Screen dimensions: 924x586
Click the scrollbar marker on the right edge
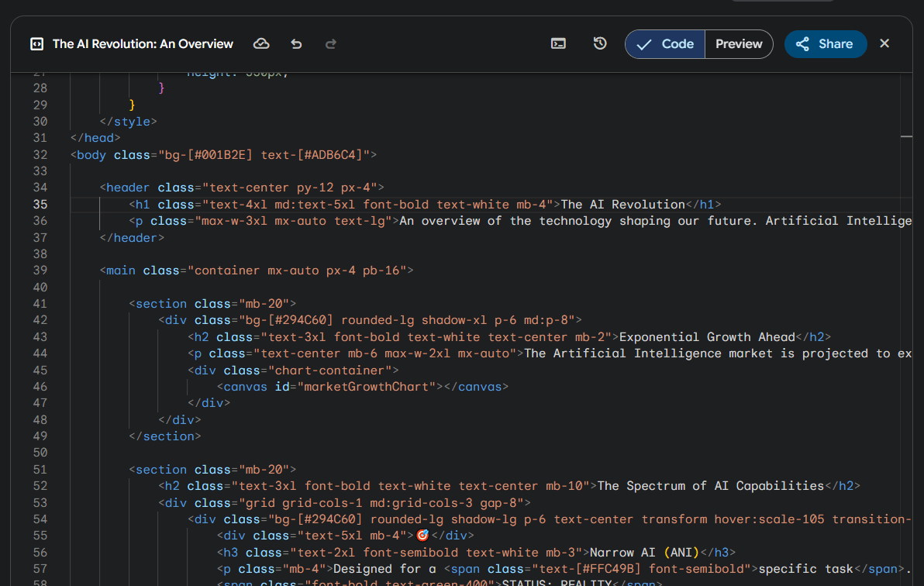(906, 136)
